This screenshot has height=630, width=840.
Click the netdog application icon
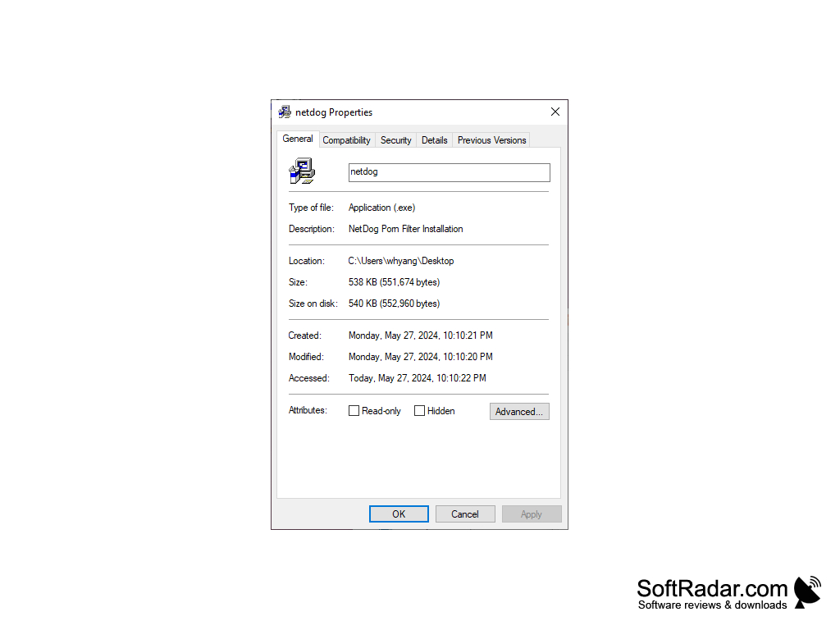[301, 170]
